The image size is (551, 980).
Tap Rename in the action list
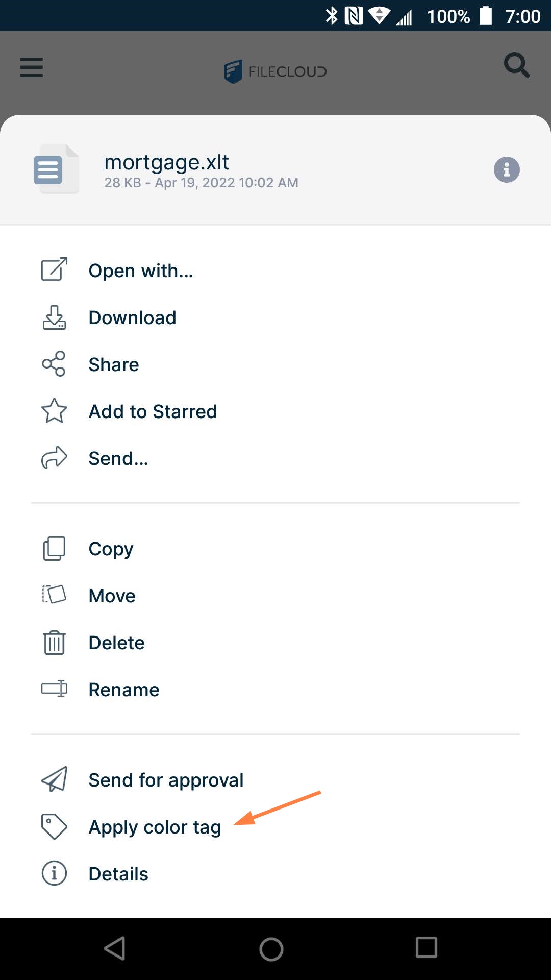(123, 690)
